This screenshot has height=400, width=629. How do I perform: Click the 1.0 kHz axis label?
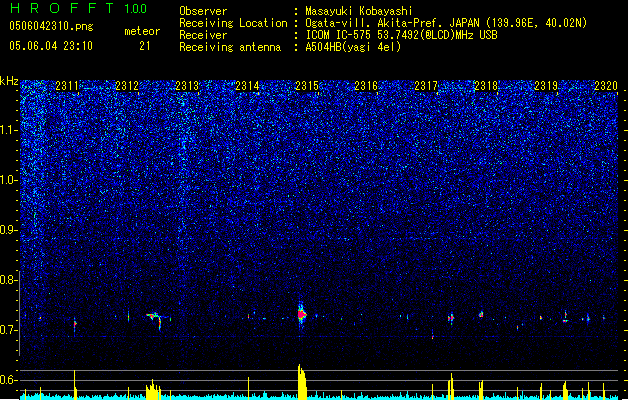pos(9,180)
